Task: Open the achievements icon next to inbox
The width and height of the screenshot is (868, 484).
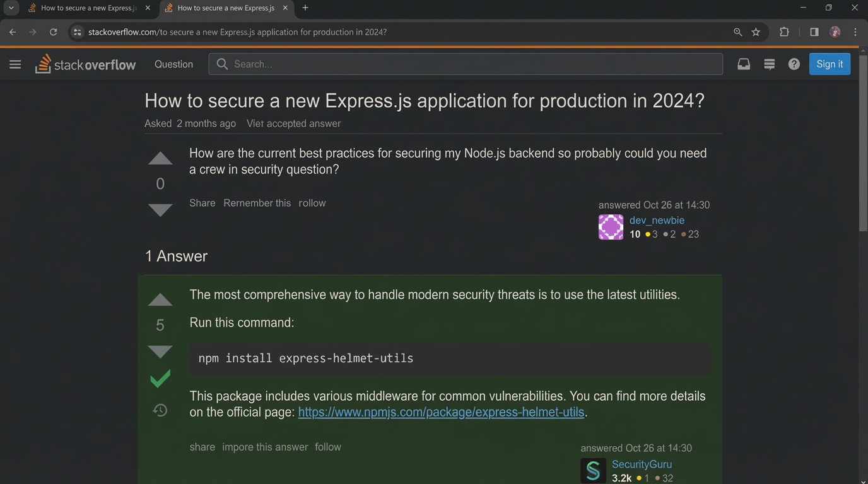Action: (x=768, y=64)
